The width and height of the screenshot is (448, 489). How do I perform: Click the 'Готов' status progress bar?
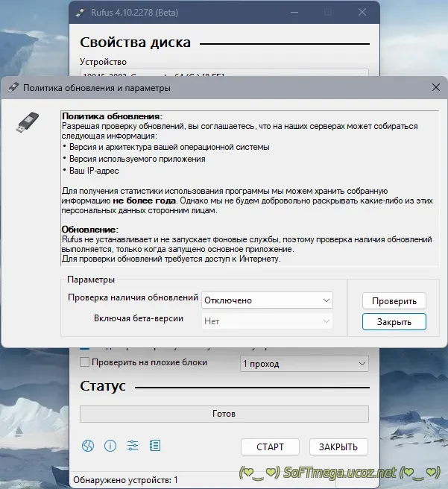(224, 414)
